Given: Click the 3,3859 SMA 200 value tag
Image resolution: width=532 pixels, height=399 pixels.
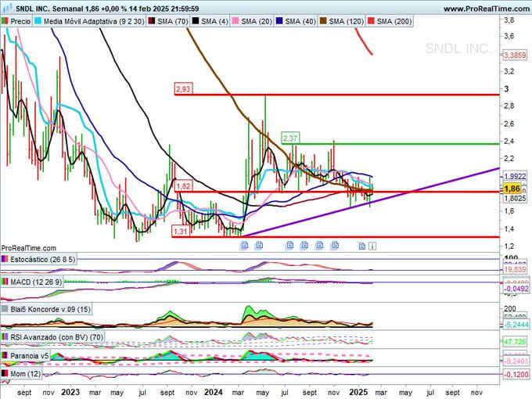Looking at the screenshot, I should point(515,55).
